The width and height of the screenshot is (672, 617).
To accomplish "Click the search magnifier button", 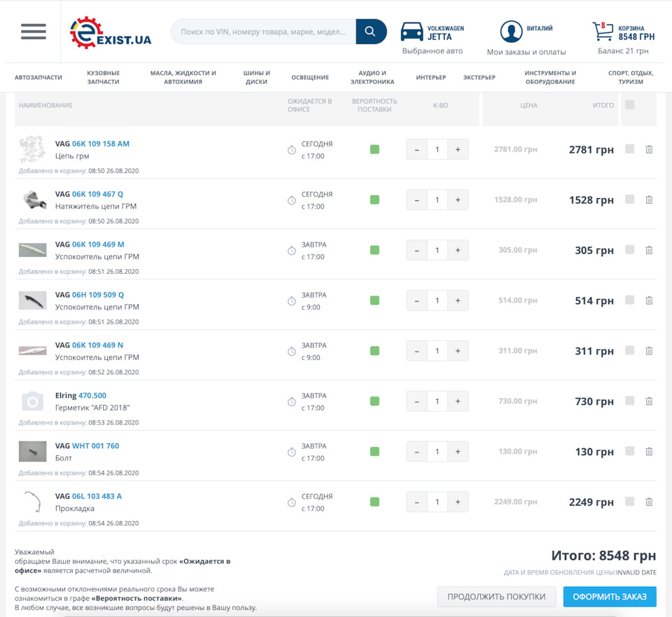I will point(371,32).
